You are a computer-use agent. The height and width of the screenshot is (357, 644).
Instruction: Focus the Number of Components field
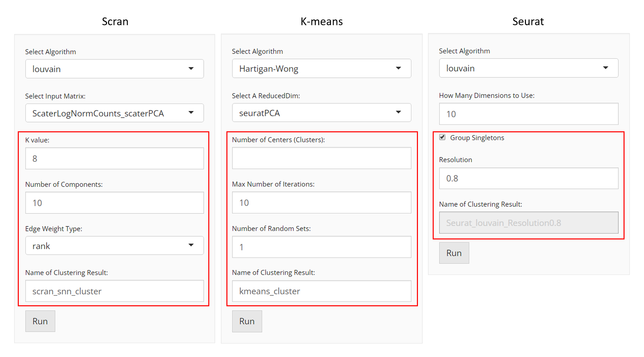click(x=114, y=203)
